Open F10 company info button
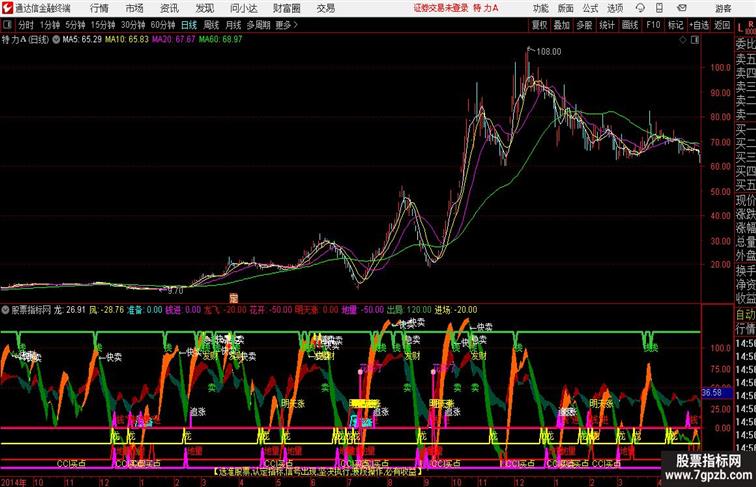This screenshot has width=756, height=487. pyautogui.click(x=653, y=25)
